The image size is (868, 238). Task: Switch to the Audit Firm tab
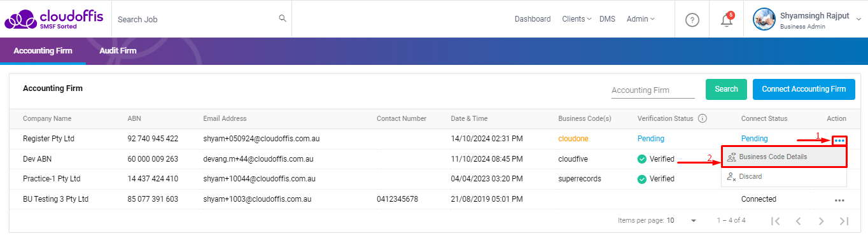coord(118,51)
